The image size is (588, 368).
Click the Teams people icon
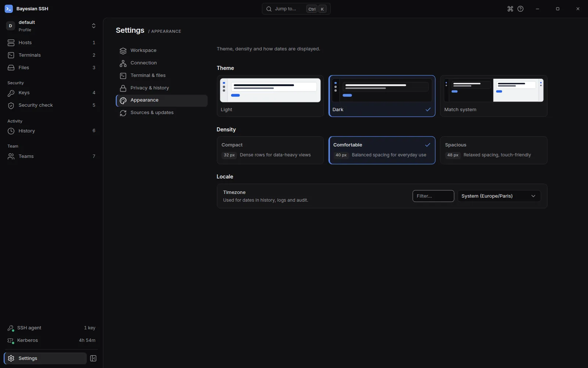11,156
